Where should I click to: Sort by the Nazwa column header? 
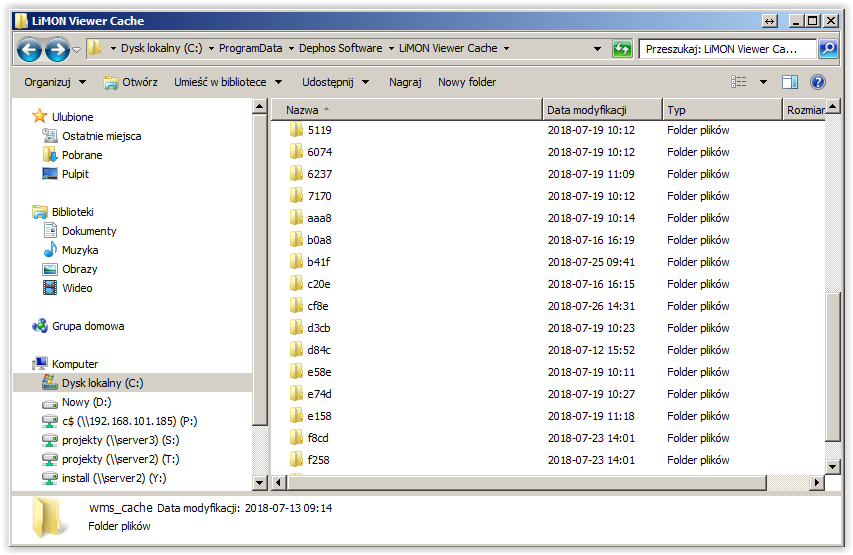407,110
